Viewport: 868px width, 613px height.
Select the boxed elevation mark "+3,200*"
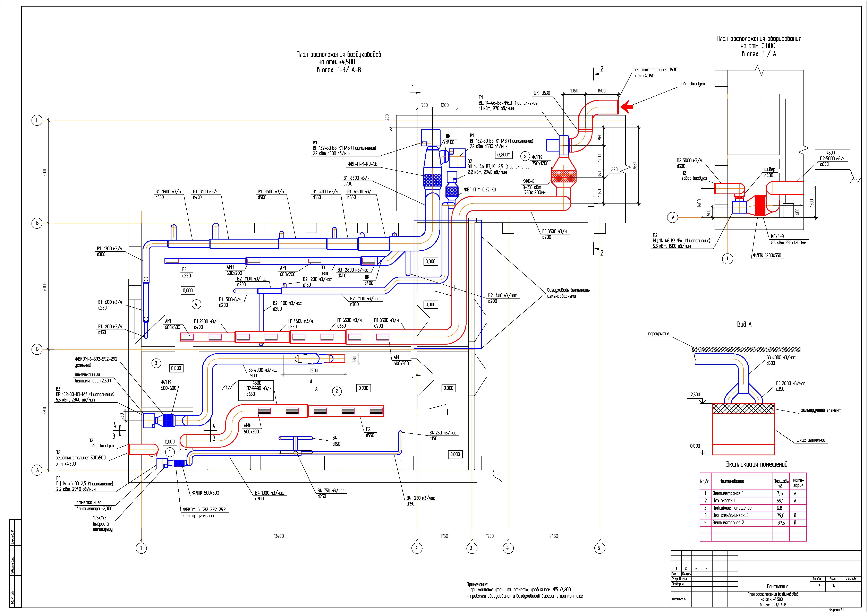click(504, 155)
